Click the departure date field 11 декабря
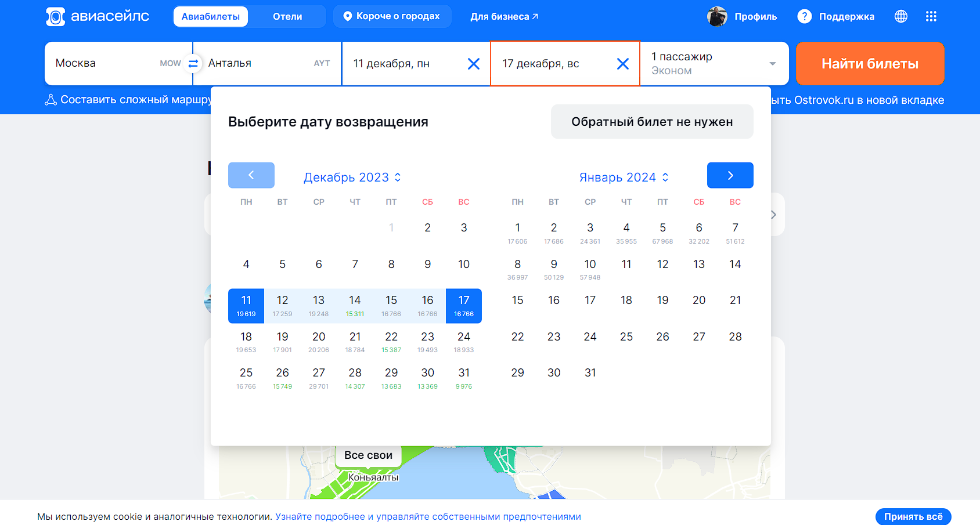 pos(416,64)
